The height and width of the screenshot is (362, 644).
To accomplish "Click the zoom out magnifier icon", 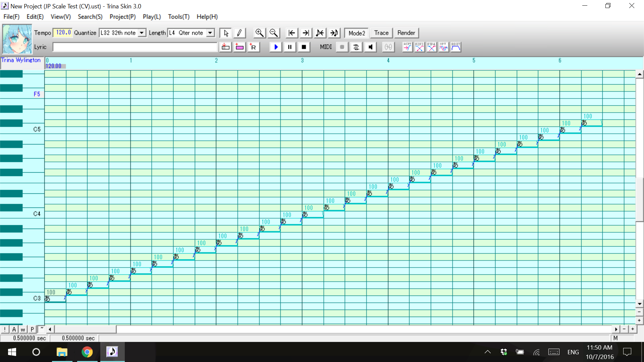I will coord(274,33).
